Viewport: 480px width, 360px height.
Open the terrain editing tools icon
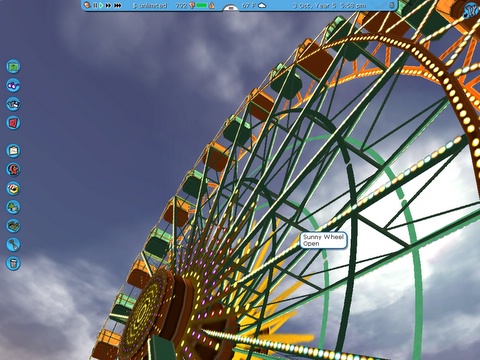pos(13,226)
